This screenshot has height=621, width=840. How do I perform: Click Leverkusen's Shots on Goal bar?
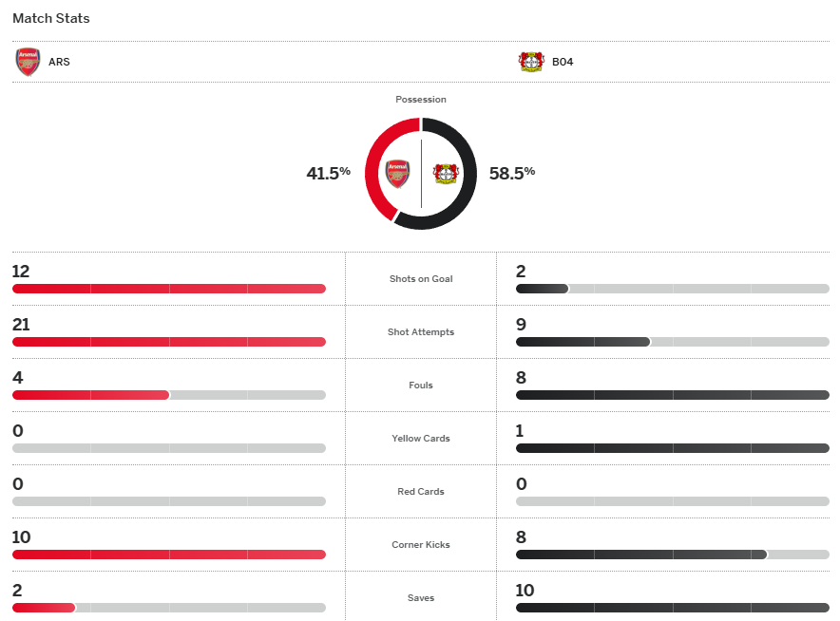(542, 289)
